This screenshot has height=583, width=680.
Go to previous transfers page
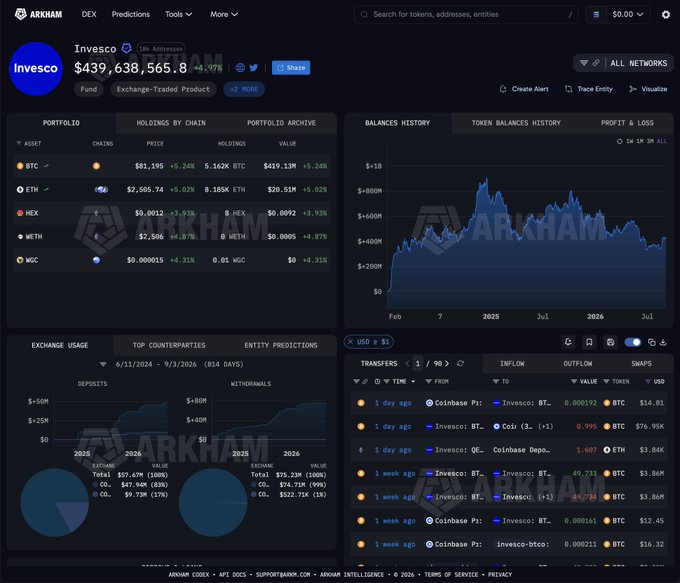point(407,364)
